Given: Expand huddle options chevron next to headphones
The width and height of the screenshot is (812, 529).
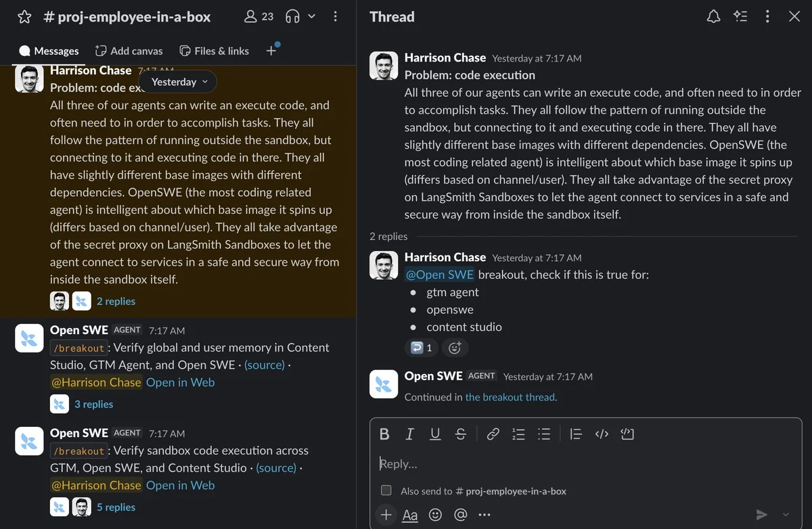Looking at the screenshot, I should coord(311,17).
